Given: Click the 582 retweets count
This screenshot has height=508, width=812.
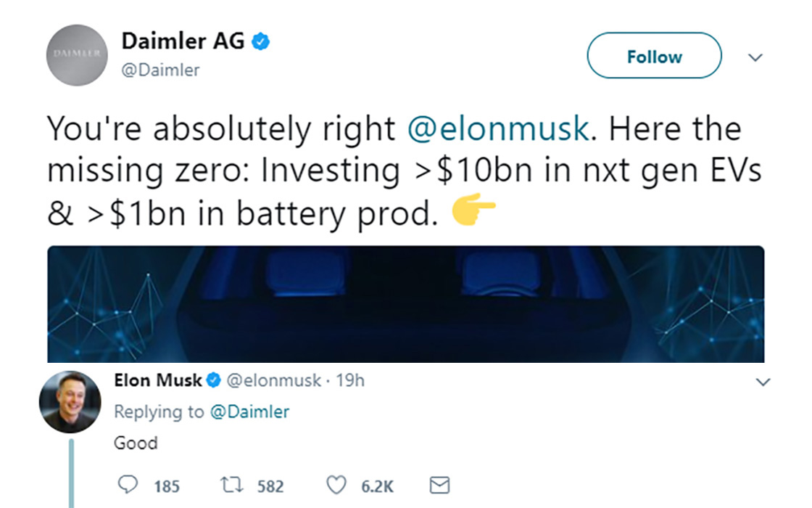Looking at the screenshot, I should (270, 486).
